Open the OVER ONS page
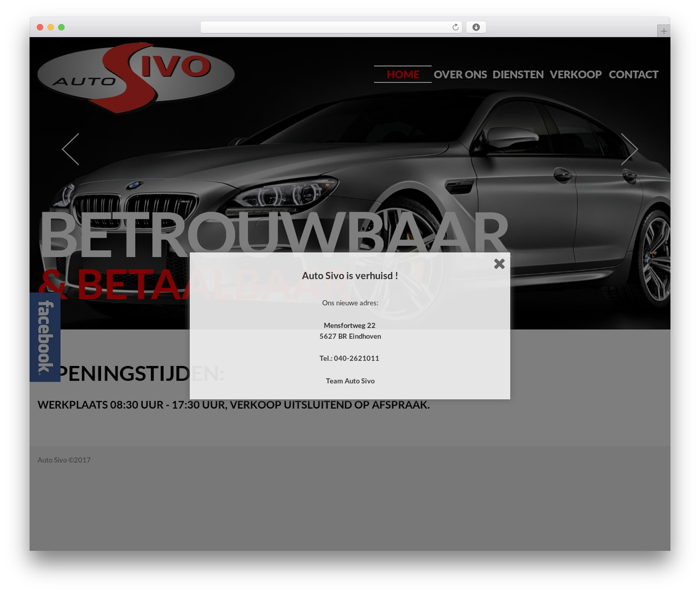Viewport: 700px width, 593px height. 460,74
